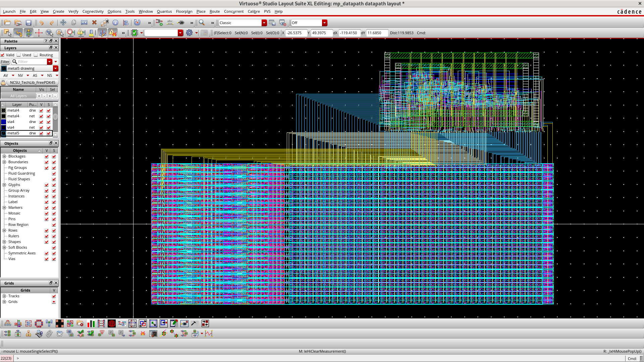Image resolution: width=644 pixels, height=362 pixels.
Task: Open the Floorplan menu
Action: click(x=184, y=11)
